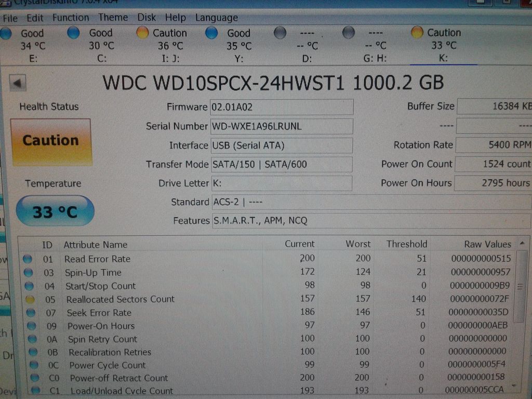Click the Power On Count value

[x=494, y=164]
